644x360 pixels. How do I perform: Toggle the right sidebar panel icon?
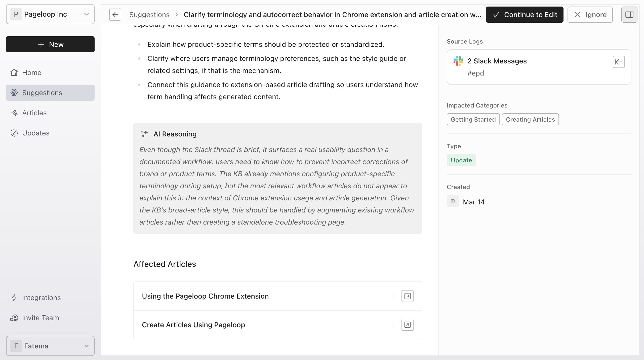coord(629,15)
